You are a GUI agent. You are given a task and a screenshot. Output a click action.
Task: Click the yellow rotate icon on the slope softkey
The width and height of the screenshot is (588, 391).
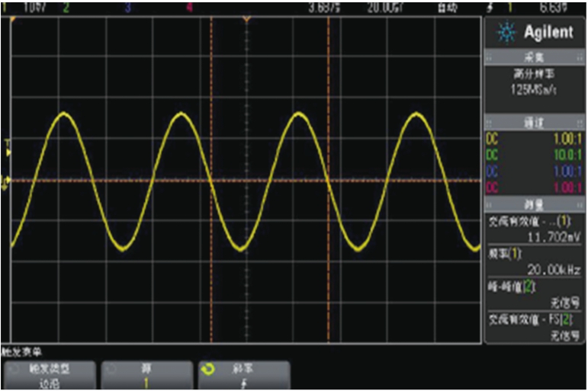pos(206,369)
